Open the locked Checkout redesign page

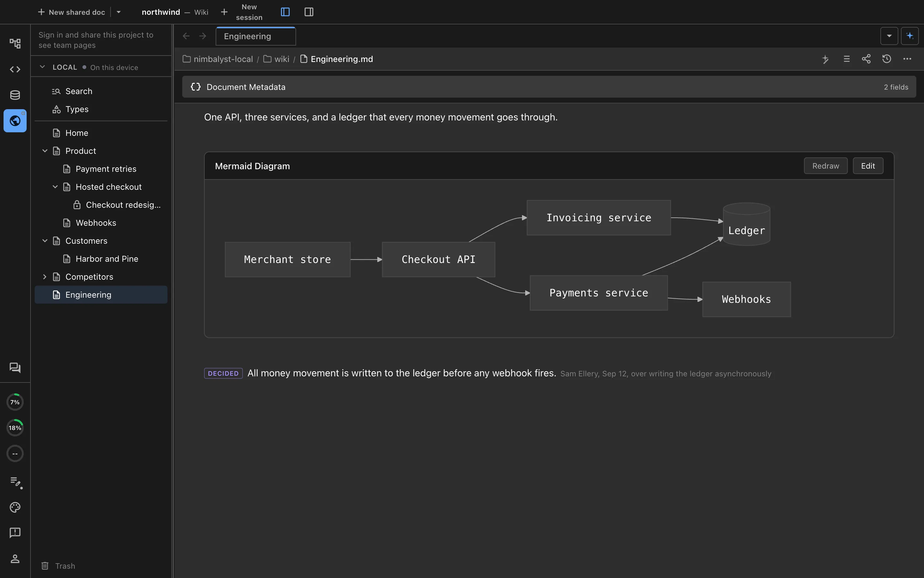point(101,205)
